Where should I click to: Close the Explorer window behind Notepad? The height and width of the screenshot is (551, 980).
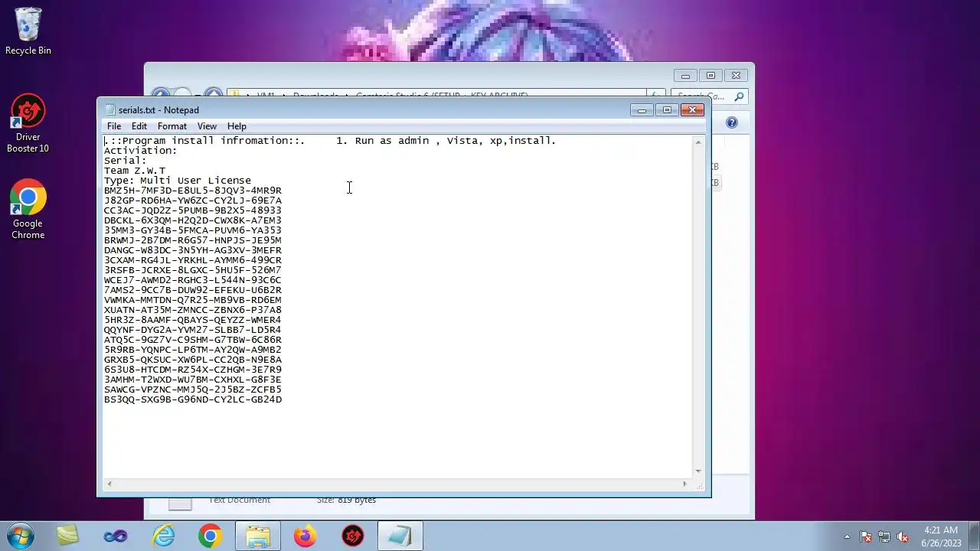736,76
